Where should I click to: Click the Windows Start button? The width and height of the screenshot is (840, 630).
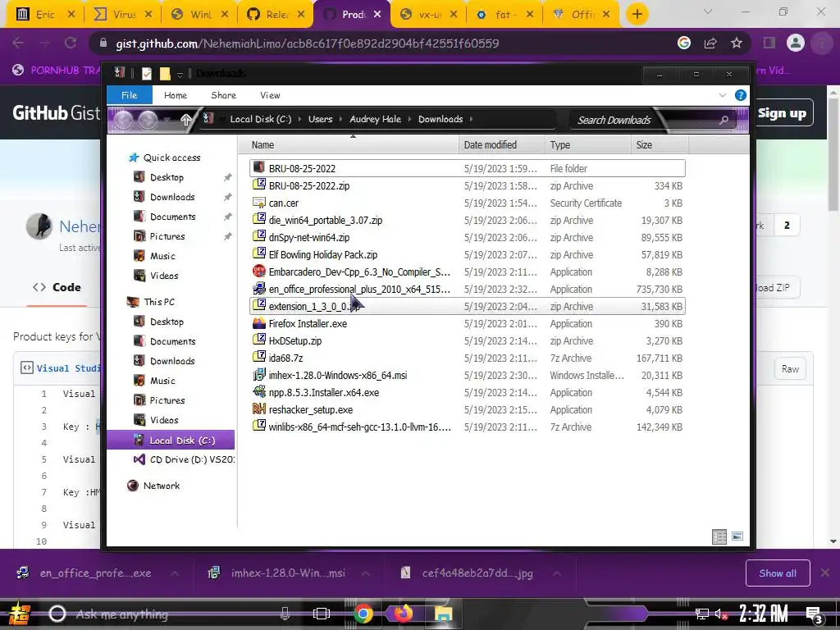tap(20, 614)
